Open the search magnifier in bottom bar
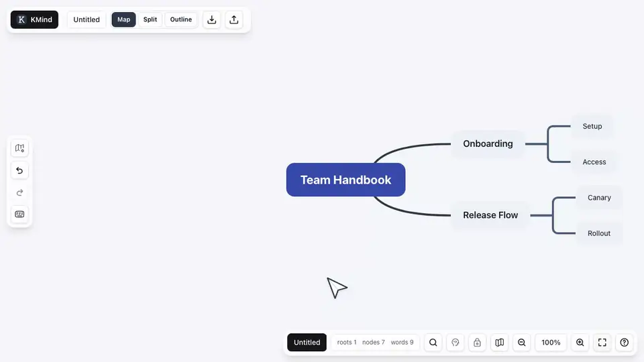Screen dimensions: 644x362 pyautogui.click(x=433, y=343)
